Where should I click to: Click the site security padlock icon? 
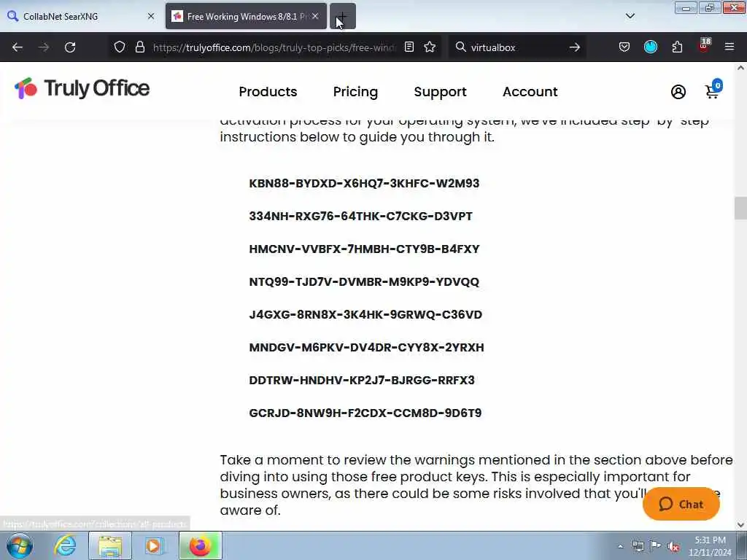coord(139,47)
